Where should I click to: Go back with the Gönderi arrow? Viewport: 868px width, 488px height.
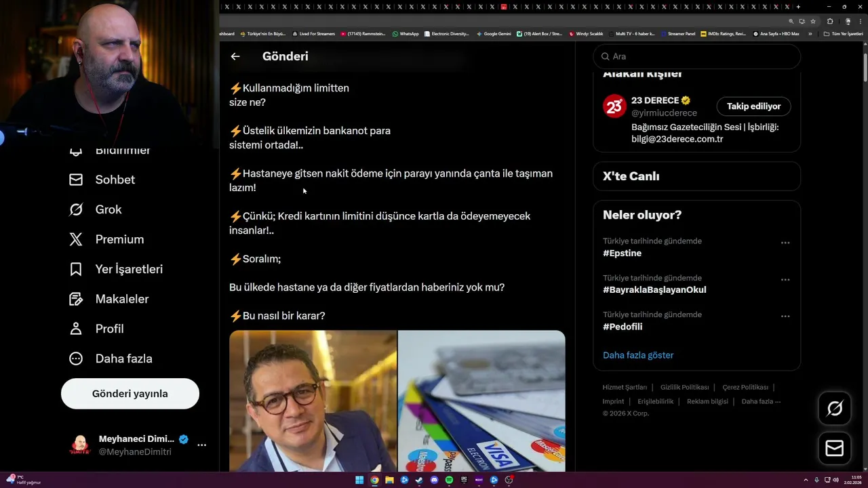pyautogui.click(x=235, y=56)
